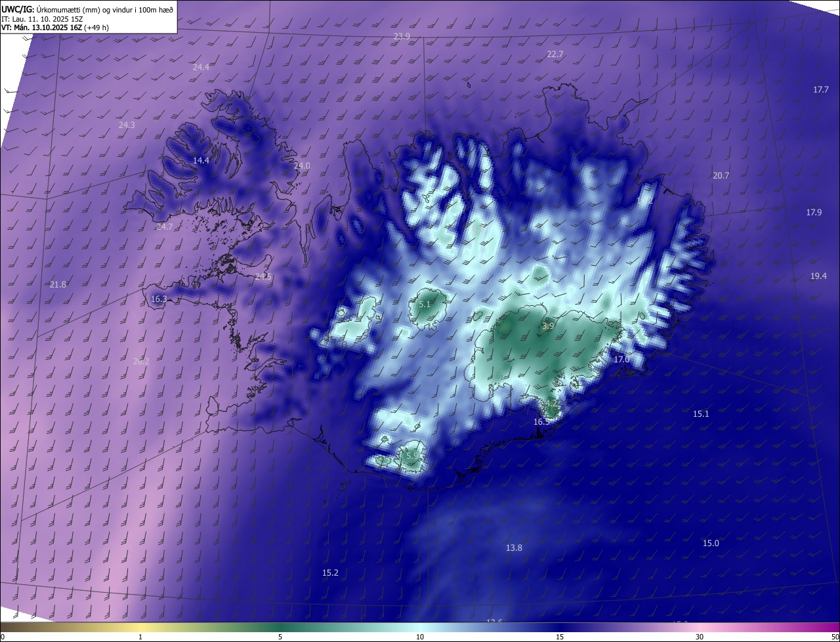
Task: Click the color scale label 50
Action: [835, 637]
